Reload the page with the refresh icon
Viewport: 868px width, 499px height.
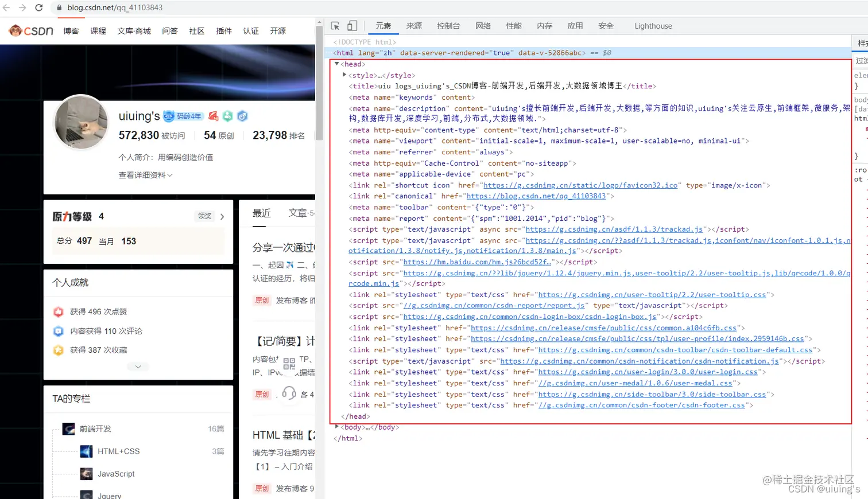[38, 9]
